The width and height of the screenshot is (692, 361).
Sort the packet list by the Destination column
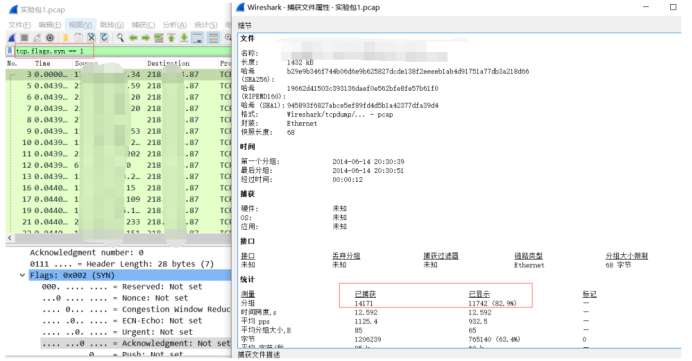[168, 63]
